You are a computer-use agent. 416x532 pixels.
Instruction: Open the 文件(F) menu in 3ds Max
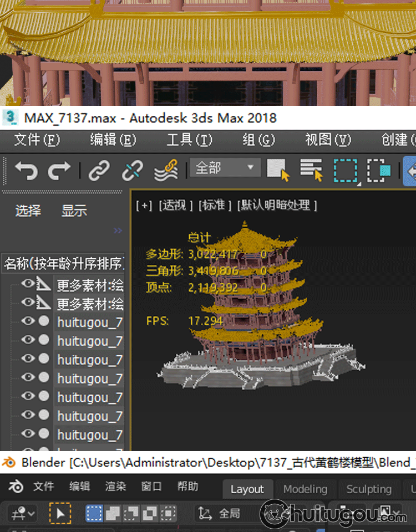(37, 140)
